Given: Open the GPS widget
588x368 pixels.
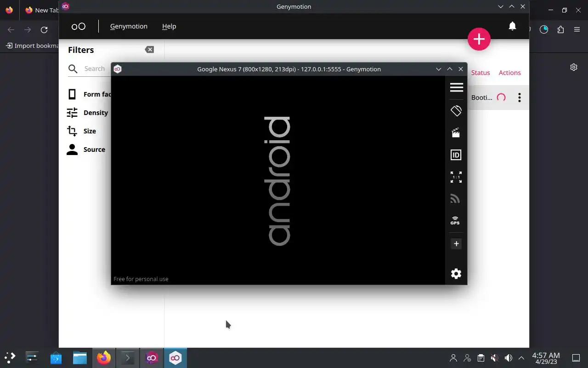Looking at the screenshot, I should 455,221.
